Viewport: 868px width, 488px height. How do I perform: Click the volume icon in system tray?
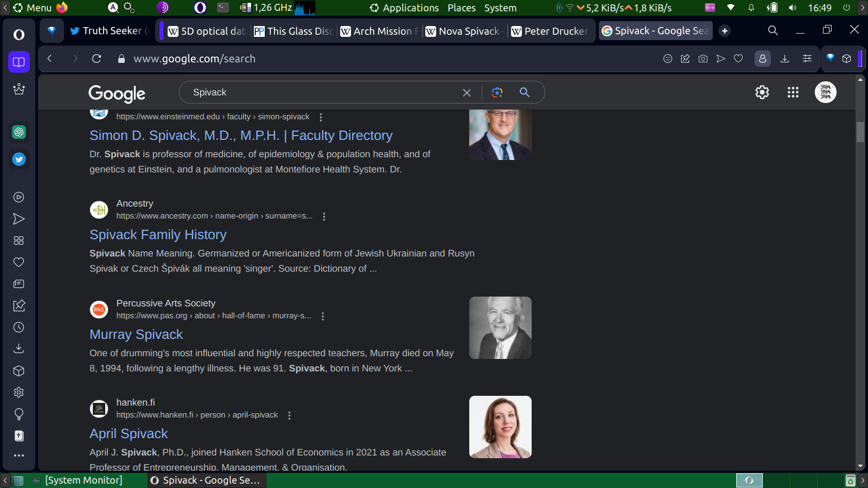[793, 8]
